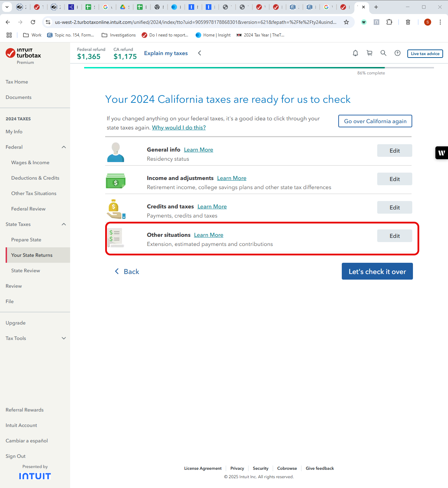Reload the page in browser
Screen dimensions: 448x488
click(33, 22)
